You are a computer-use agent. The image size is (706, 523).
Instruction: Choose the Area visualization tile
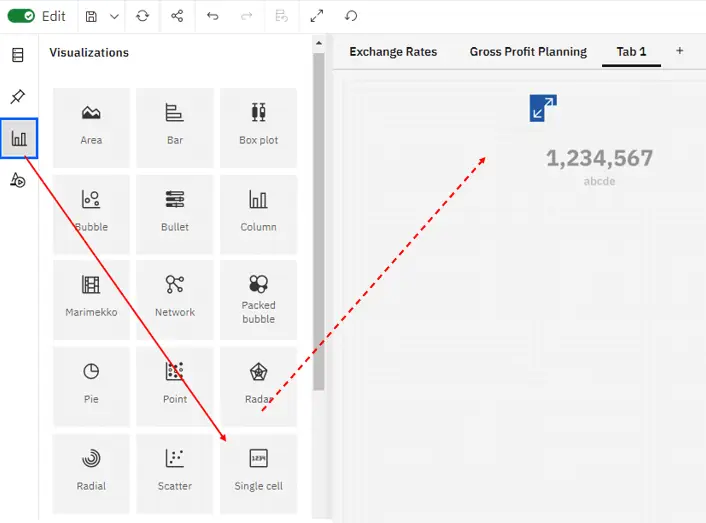91,128
